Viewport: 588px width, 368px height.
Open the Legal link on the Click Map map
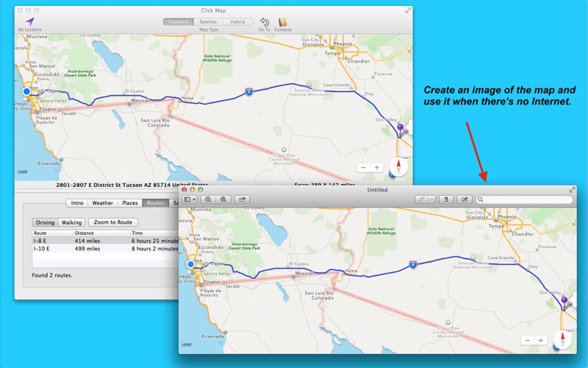[x=23, y=171]
